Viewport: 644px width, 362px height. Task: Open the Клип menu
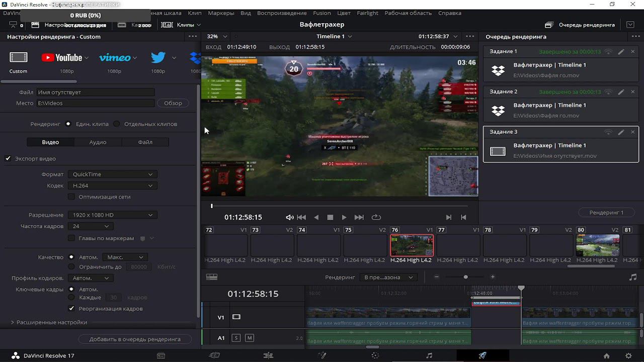click(194, 13)
